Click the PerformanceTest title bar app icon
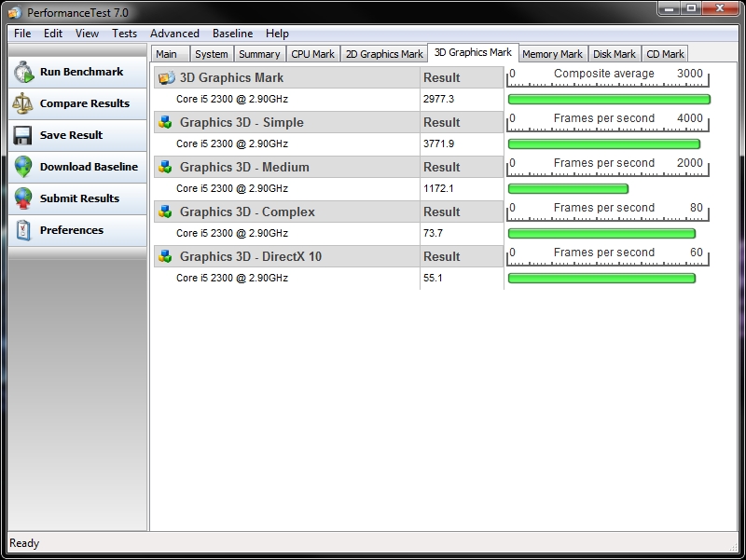 pyautogui.click(x=15, y=12)
